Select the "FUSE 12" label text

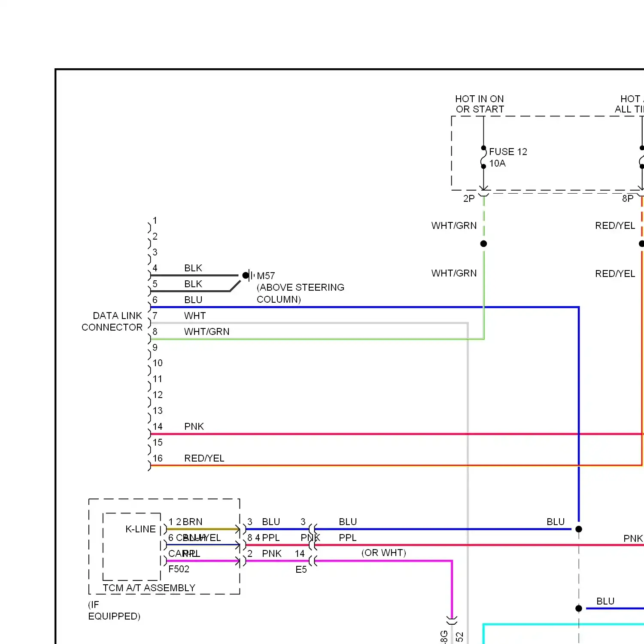pos(508,152)
